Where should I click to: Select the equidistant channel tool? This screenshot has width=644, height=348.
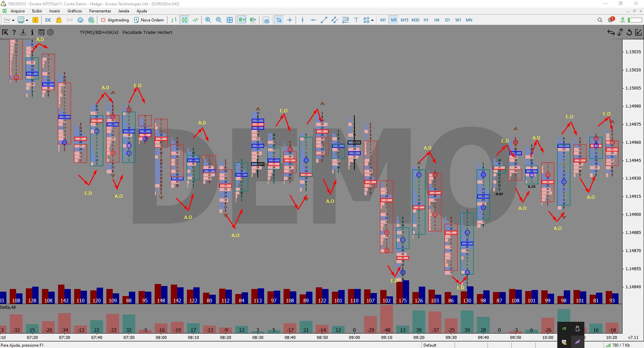[x=335, y=20]
